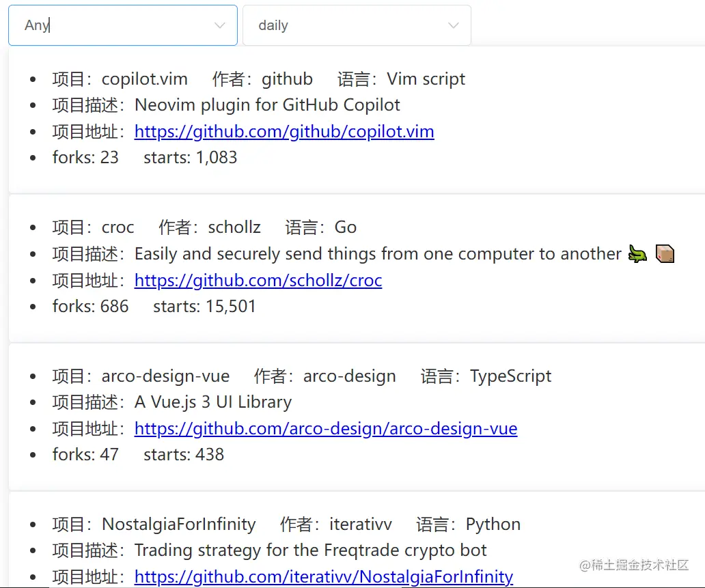
Task: Click description 'Easily and securely send things'
Action: [x=378, y=254]
